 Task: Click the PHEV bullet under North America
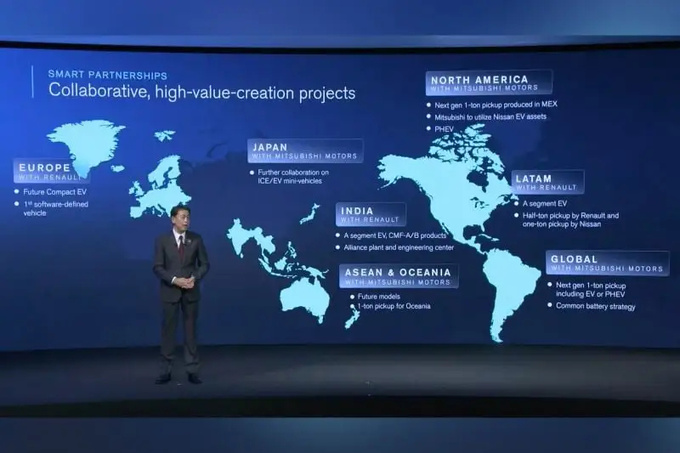point(445,129)
